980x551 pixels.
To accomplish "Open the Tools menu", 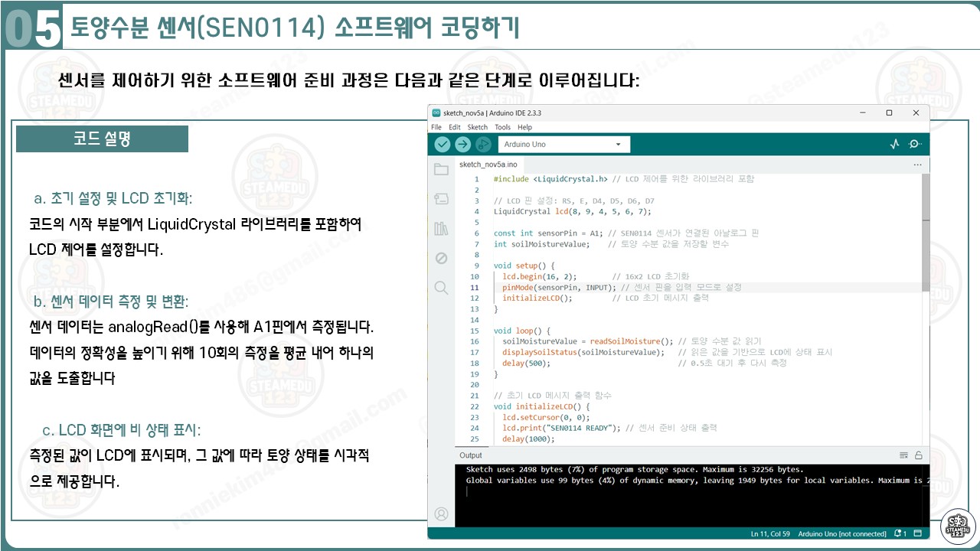I will click(x=502, y=127).
